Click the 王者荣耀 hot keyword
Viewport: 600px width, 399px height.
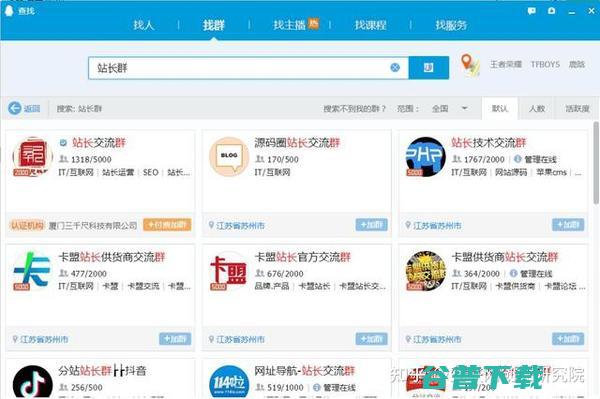click(x=506, y=64)
